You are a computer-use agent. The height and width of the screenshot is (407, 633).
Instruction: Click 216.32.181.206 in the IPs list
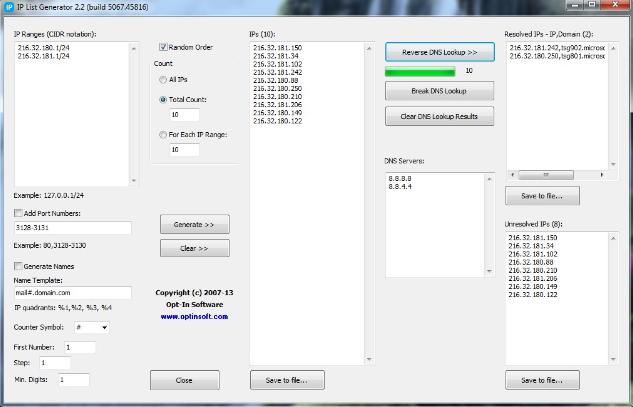click(x=278, y=105)
